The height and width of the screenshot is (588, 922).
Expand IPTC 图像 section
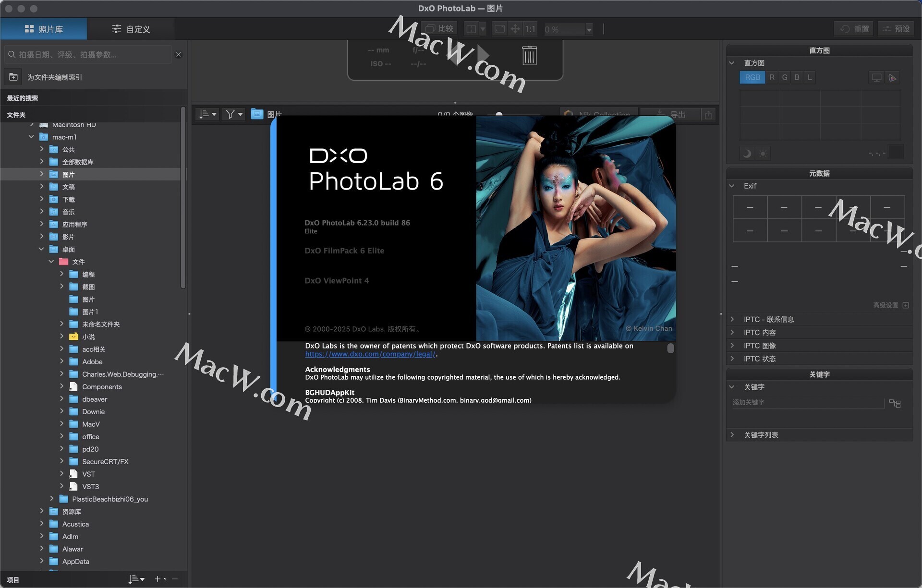point(732,346)
